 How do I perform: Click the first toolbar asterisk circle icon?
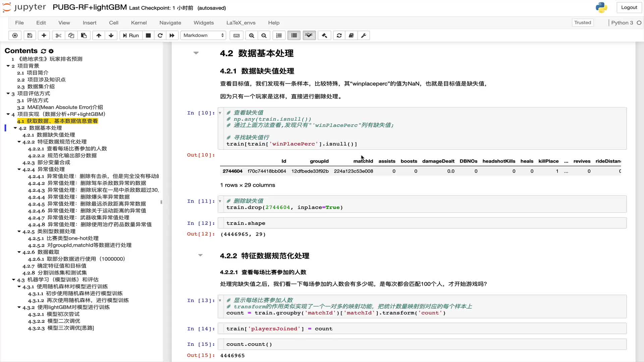coord(15,36)
